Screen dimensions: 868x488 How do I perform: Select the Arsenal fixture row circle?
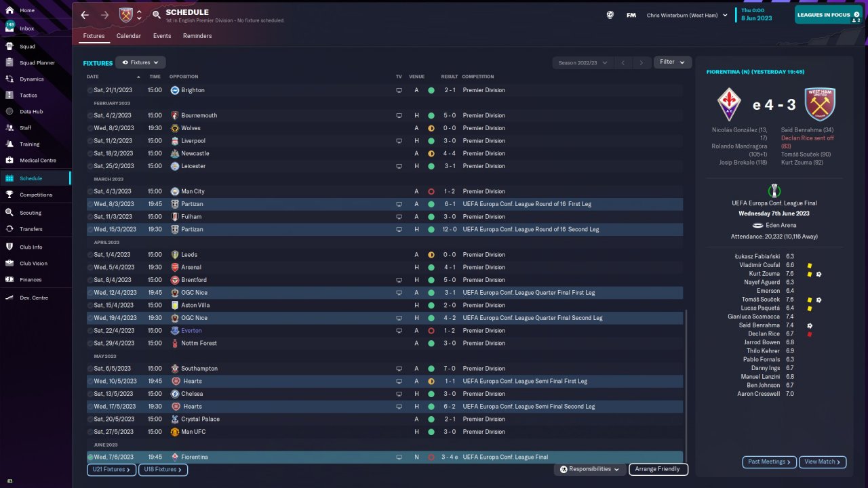coord(90,268)
